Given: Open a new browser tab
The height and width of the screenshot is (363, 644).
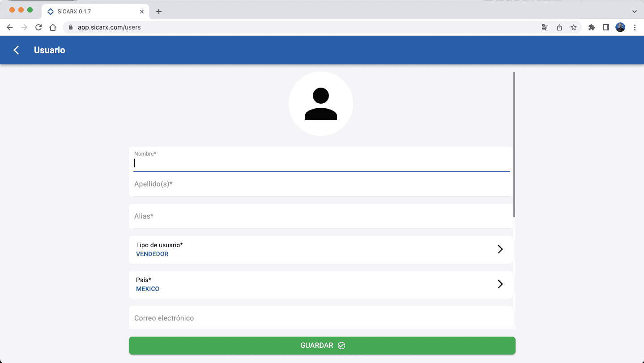Looking at the screenshot, I should (x=158, y=12).
